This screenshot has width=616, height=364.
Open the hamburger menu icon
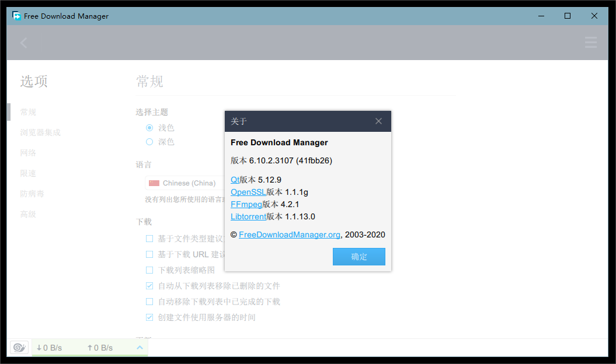tap(590, 43)
